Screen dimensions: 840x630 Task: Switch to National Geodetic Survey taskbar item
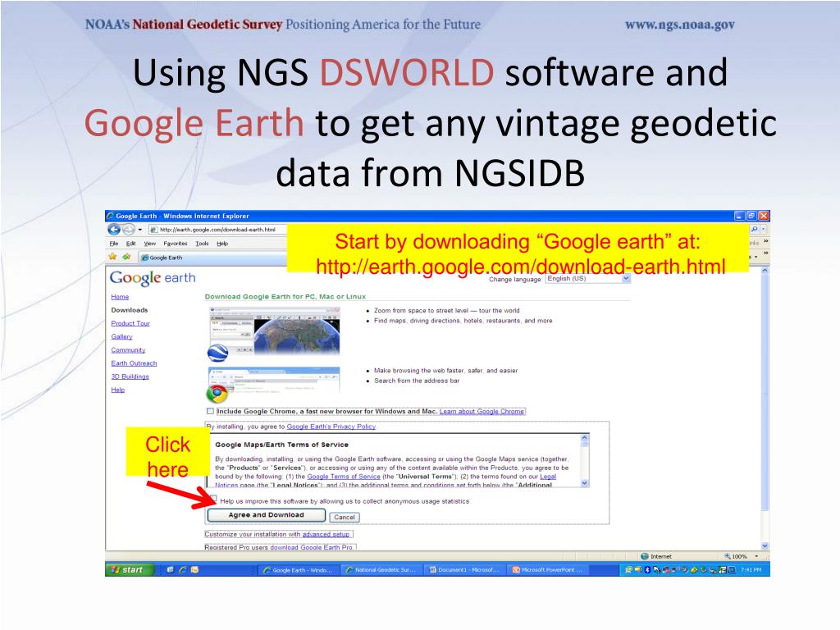[381, 570]
